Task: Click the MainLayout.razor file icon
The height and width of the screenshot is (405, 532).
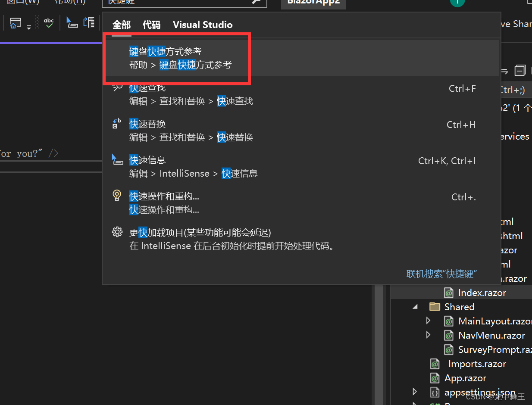Action: [x=449, y=321]
